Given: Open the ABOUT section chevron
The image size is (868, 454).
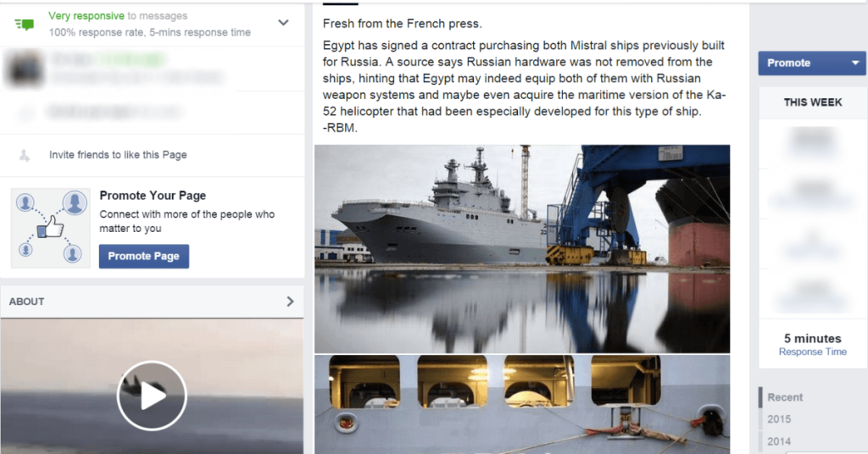Looking at the screenshot, I should click(290, 302).
